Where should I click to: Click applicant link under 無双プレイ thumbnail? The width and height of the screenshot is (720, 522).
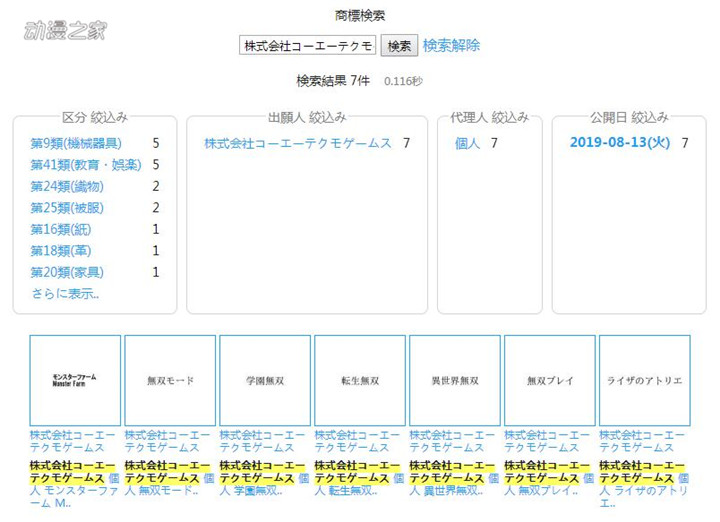(x=547, y=441)
